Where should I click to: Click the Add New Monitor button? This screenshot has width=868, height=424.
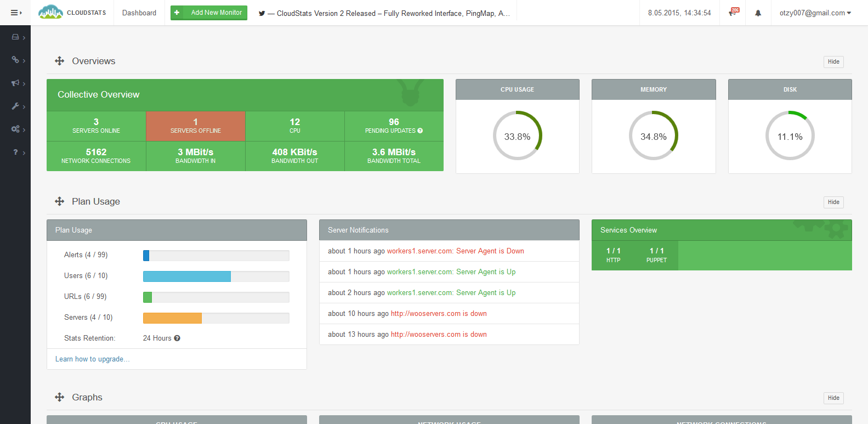(209, 13)
